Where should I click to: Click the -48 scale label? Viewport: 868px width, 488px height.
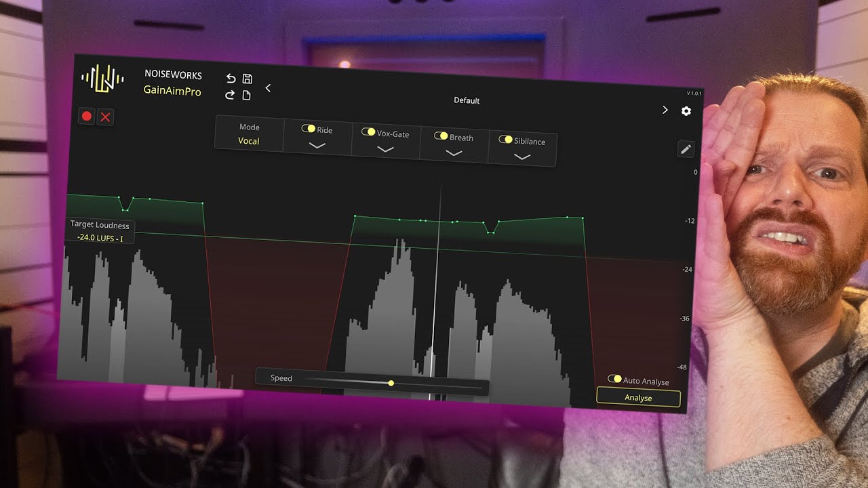point(682,367)
